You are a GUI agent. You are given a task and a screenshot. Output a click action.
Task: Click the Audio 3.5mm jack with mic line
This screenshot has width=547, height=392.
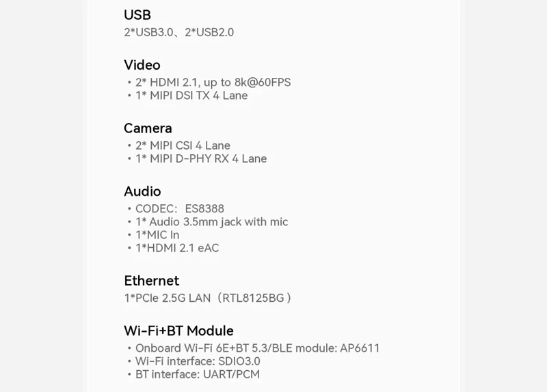coord(211,222)
